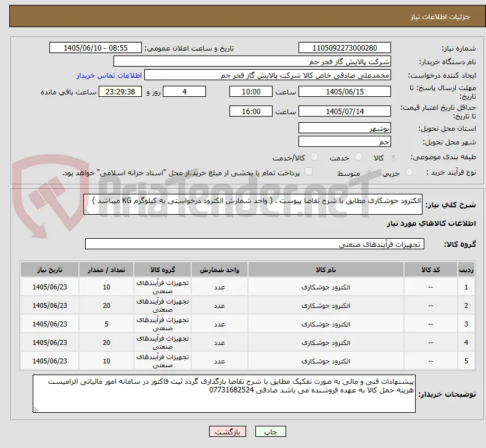Click الکترود جوشکاری in row 1

(x=326, y=288)
